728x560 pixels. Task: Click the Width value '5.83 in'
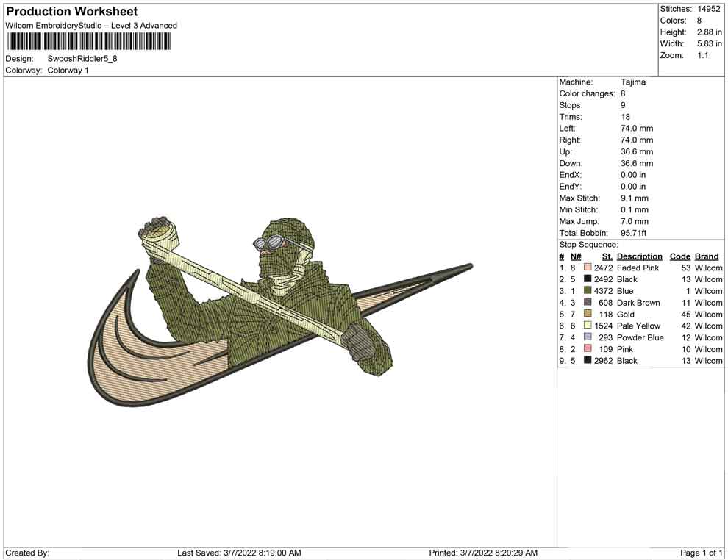[709, 43]
